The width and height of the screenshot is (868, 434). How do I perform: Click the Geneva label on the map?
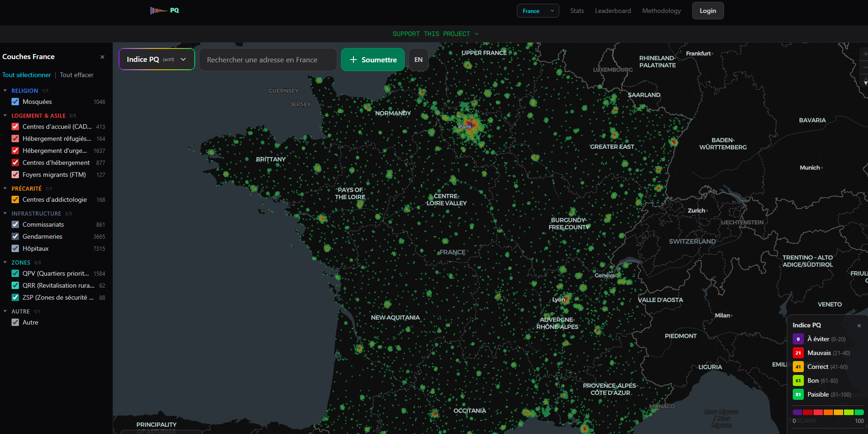coord(605,276)
